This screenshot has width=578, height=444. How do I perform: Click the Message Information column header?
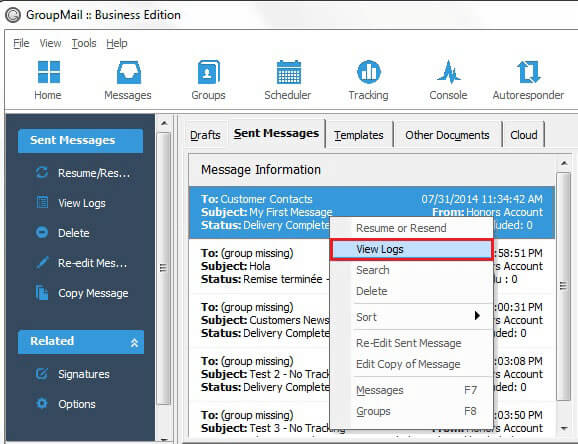click(x=372, y=170)
